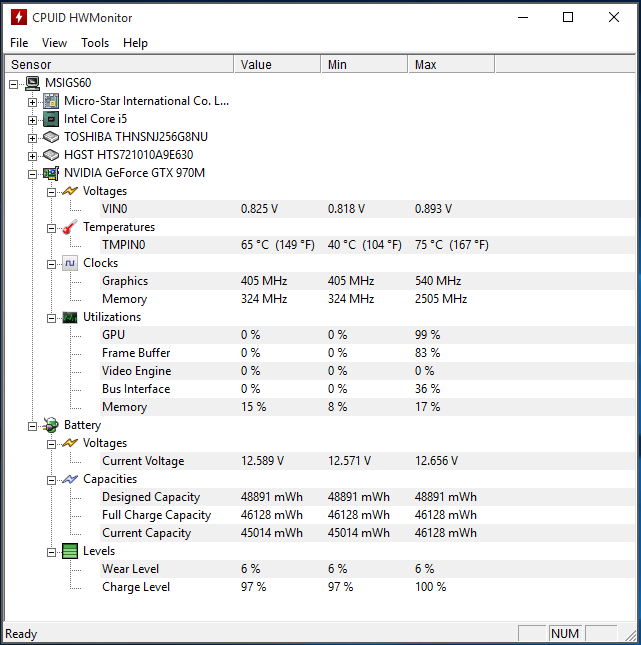Collapse the Utilizations section

51,318
